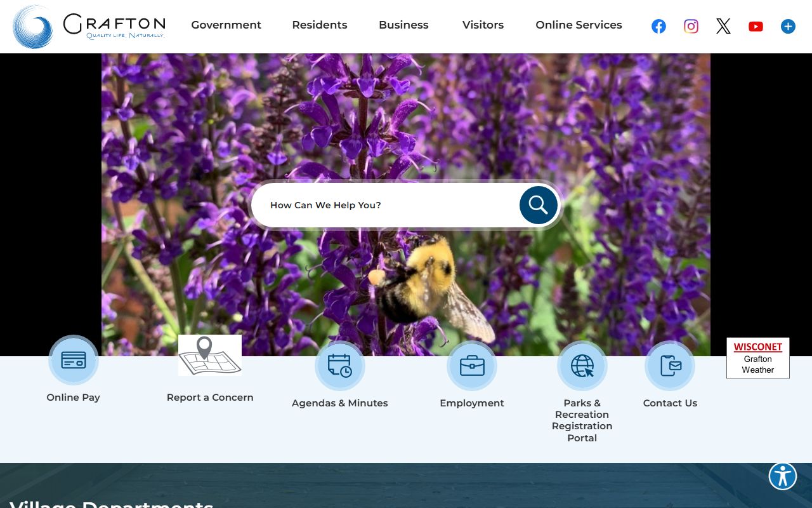
Task: Open the Parks & Recreation globe icon
Action: pos(582,366)
